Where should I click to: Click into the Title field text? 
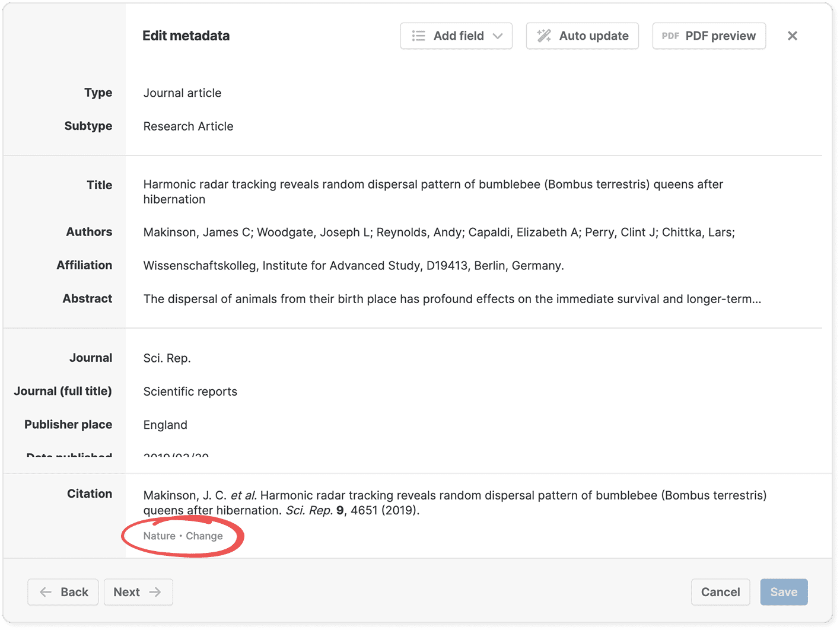pyautogui.click(x=433, y=192)
